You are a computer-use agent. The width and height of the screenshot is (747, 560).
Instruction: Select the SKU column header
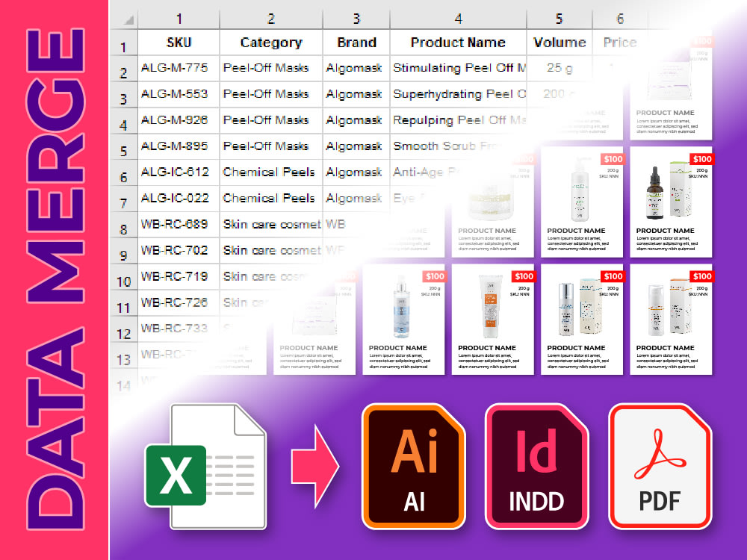177,43
